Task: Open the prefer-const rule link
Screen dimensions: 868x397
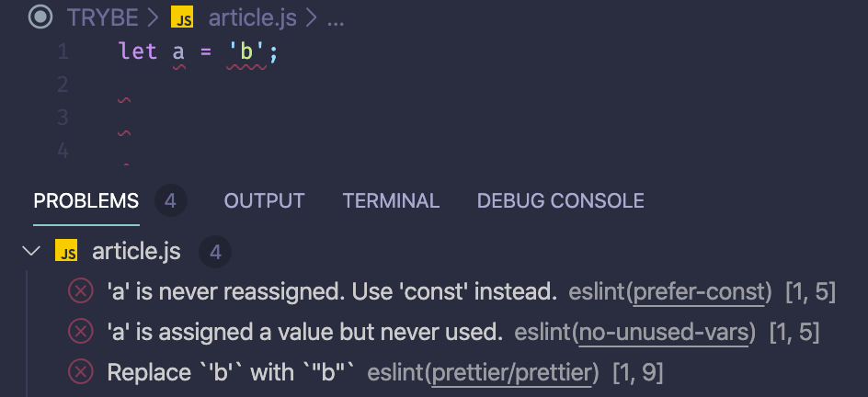Action: click(699, 292)
